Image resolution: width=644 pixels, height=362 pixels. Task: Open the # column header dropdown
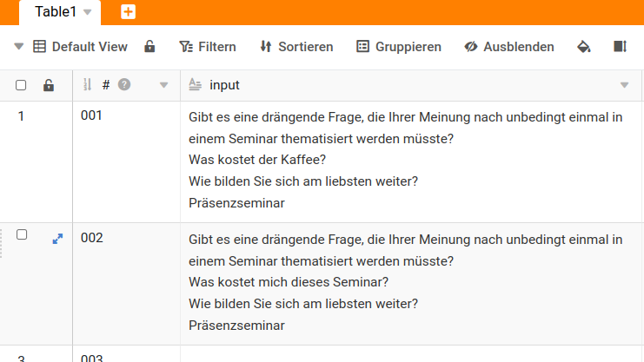(x=163, y=85)
